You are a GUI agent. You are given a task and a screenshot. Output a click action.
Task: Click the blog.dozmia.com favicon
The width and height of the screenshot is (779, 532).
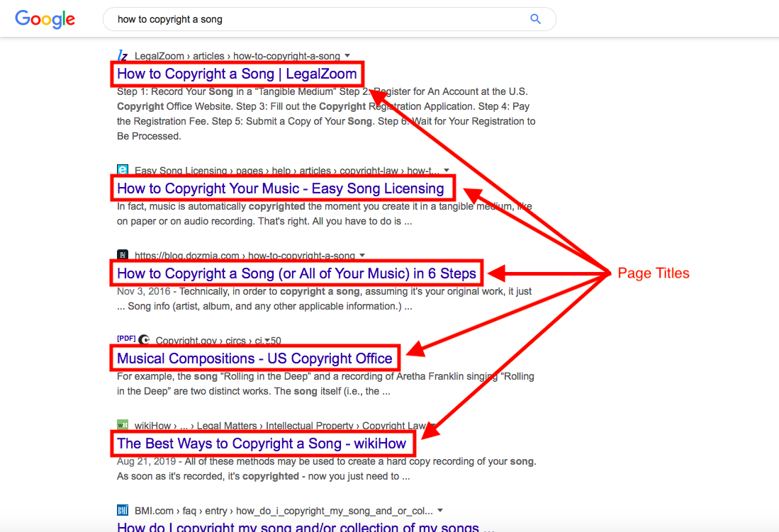point(122,255)
